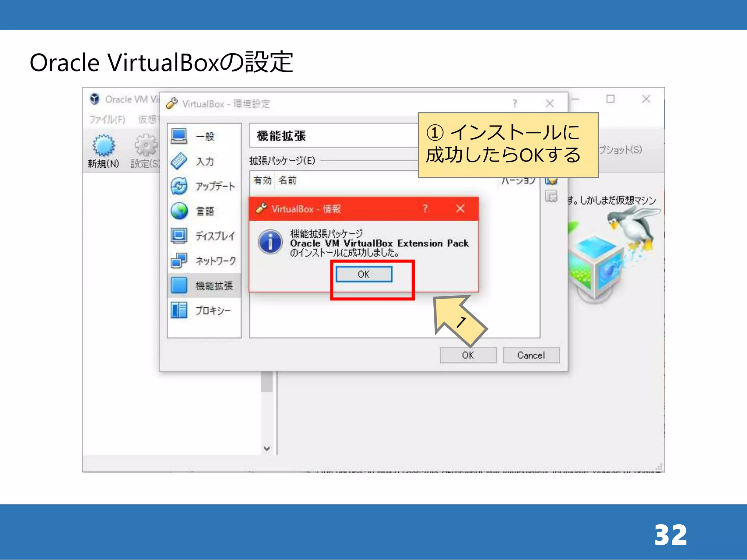
Task: Click scrollbar down arrow in main window
Action: [x=267, y=448]
